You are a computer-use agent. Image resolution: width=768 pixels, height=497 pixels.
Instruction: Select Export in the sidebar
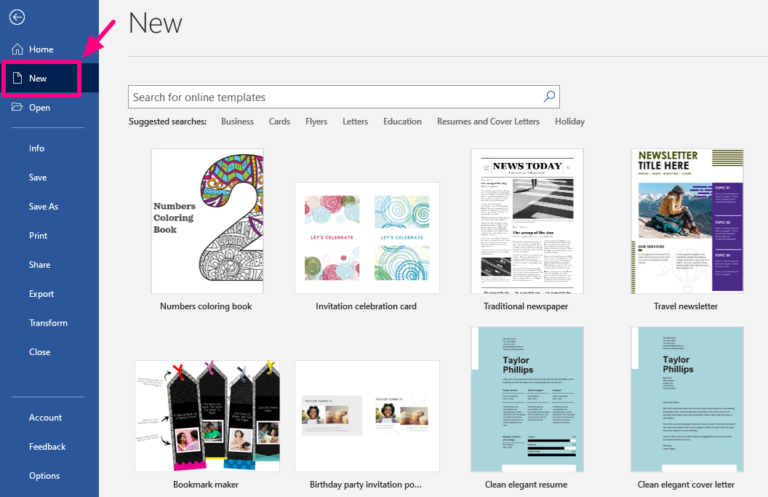click(41, 294)
